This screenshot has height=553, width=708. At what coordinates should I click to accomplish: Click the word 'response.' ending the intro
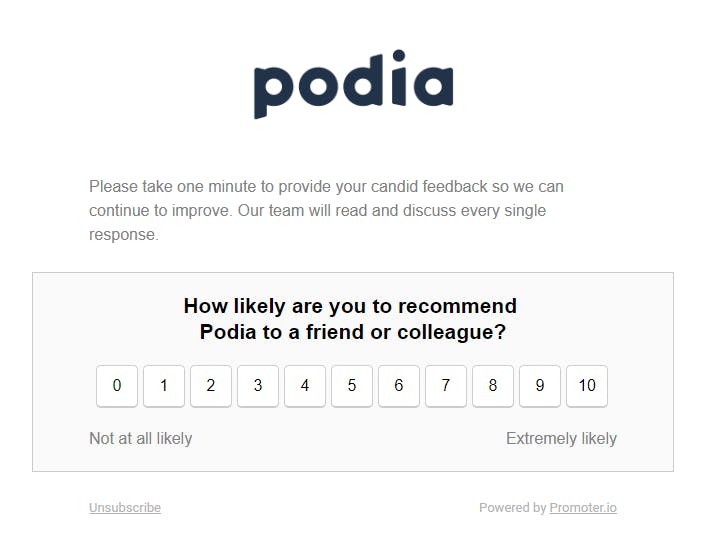[124, 235]
